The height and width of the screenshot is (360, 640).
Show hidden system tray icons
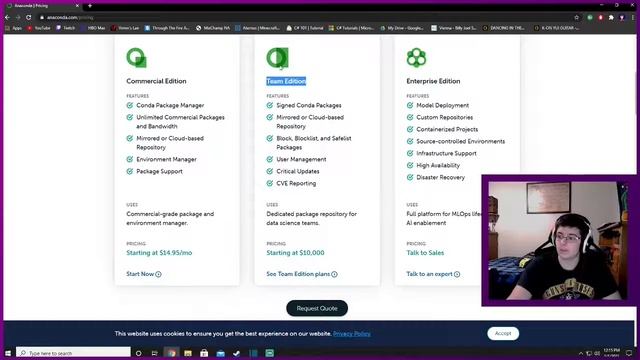580,353
